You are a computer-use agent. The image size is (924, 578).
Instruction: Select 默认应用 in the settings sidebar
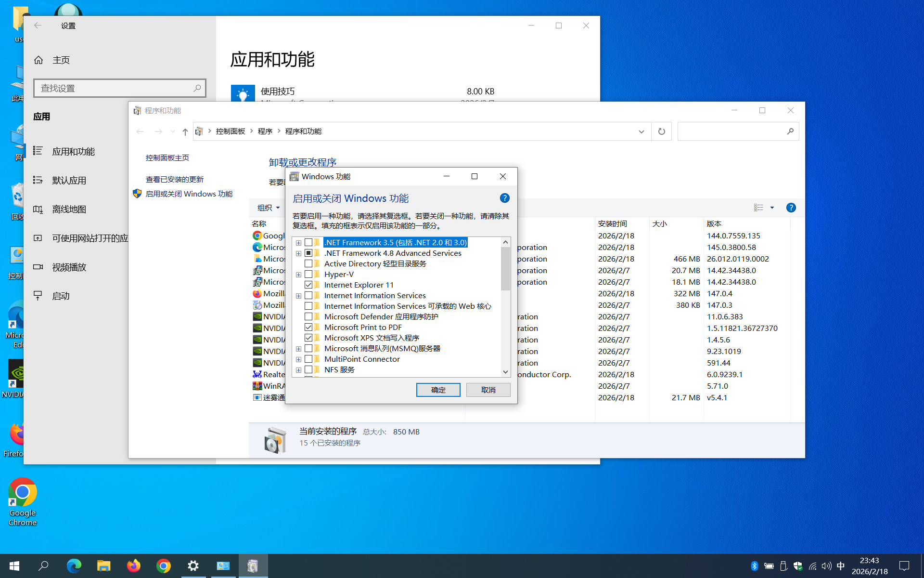(x=69, y=181)
